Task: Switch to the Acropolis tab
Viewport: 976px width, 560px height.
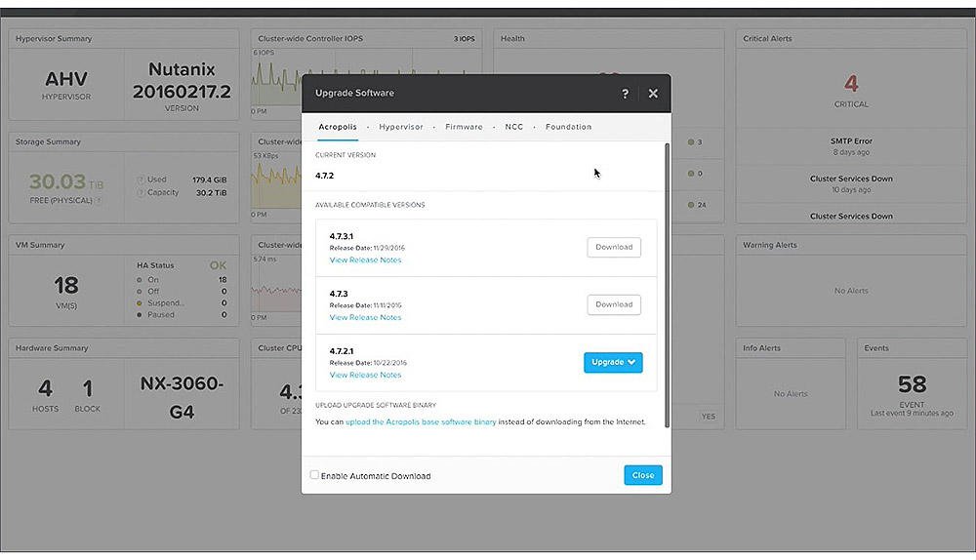Action: pos(338,127)
